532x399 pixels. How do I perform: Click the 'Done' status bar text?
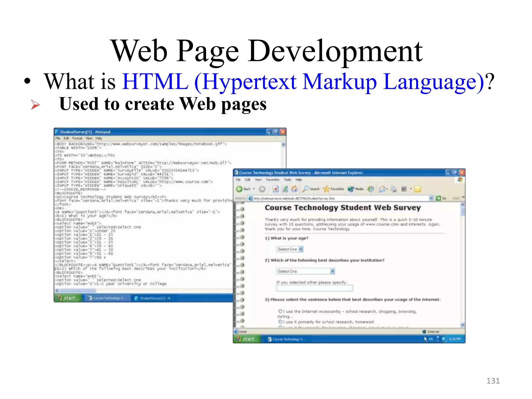click(243, 331)
